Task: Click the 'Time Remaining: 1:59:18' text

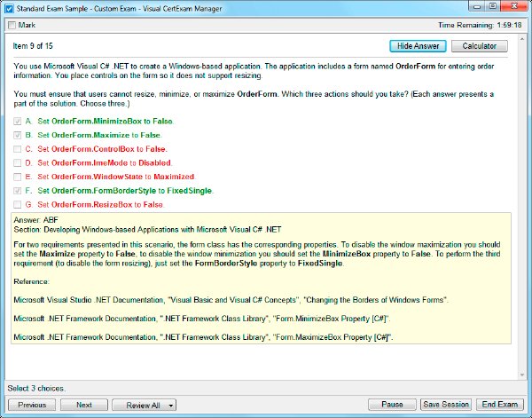Action: (480, 25)
